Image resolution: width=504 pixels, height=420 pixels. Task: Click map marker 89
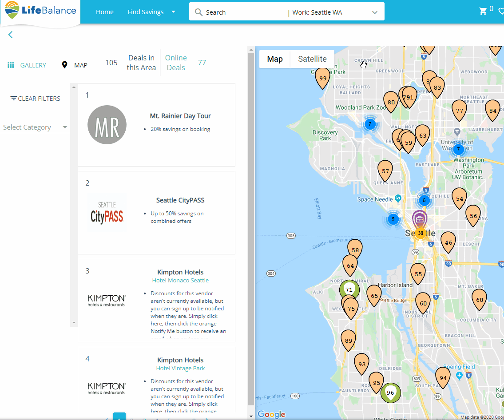[349, 341]
